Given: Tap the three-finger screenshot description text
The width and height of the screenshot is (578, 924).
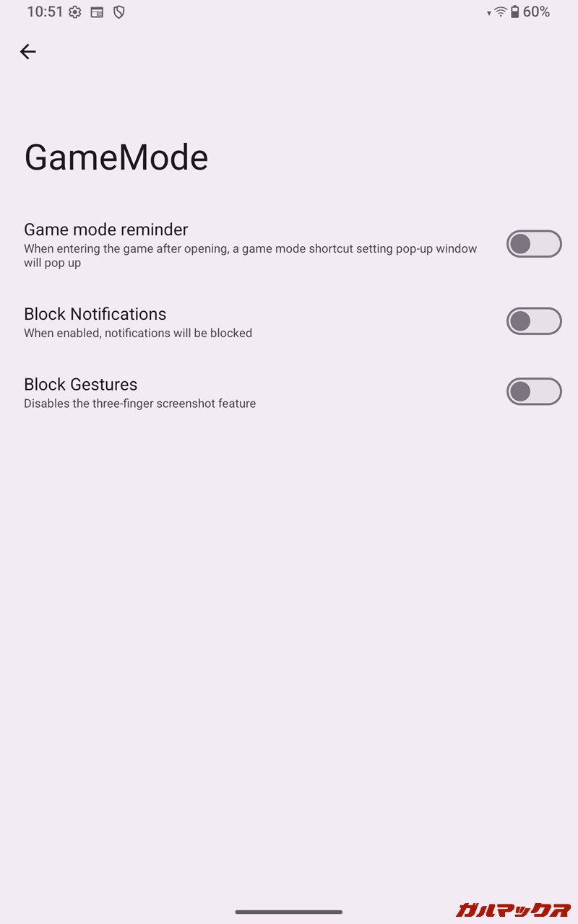Looking at the screenshot, I should click(140, 404).
